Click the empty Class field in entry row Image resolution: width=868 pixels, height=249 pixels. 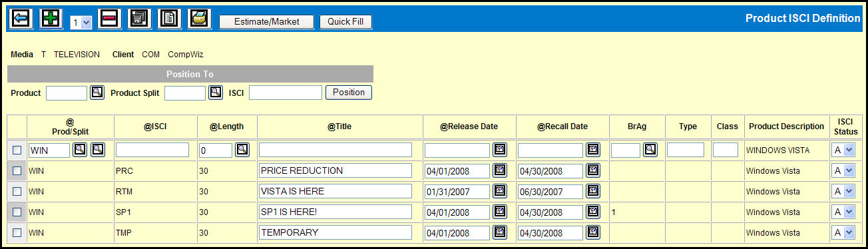click(x=726, y=150)
